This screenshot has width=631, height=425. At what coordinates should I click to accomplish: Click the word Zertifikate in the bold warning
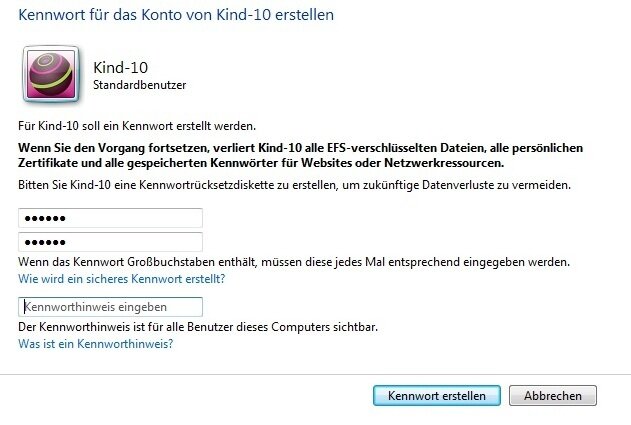pos(51,162)
